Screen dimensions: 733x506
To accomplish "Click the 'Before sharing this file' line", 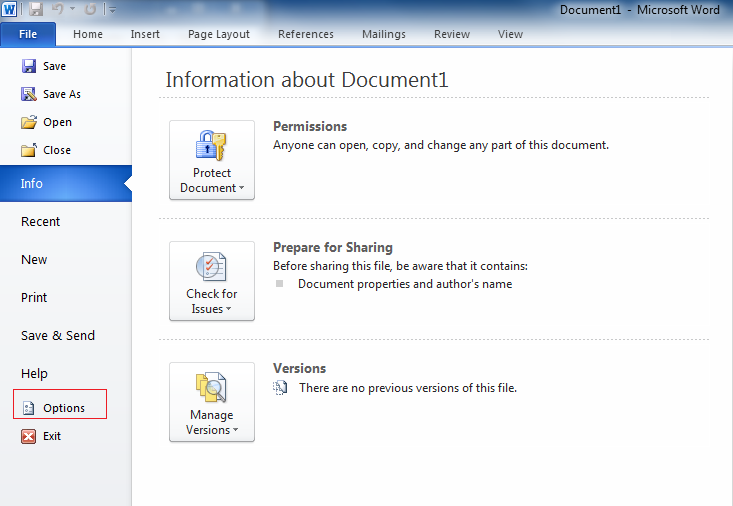I will point(401,266).
